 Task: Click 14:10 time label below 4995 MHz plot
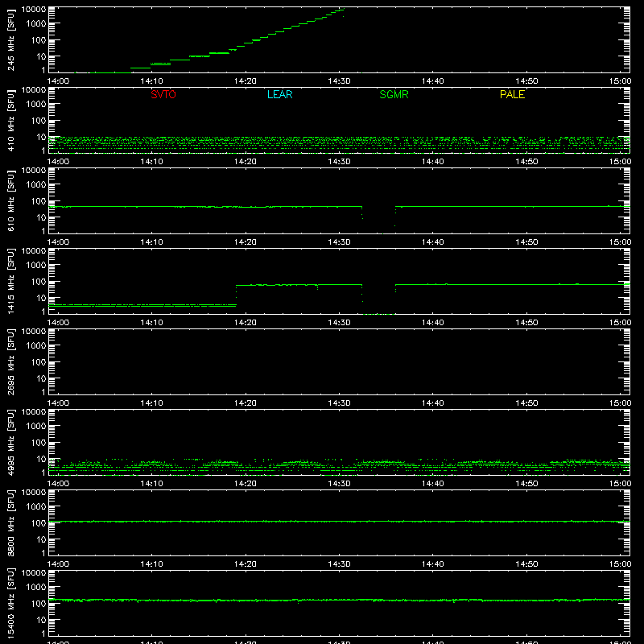[x=151, y=484]
